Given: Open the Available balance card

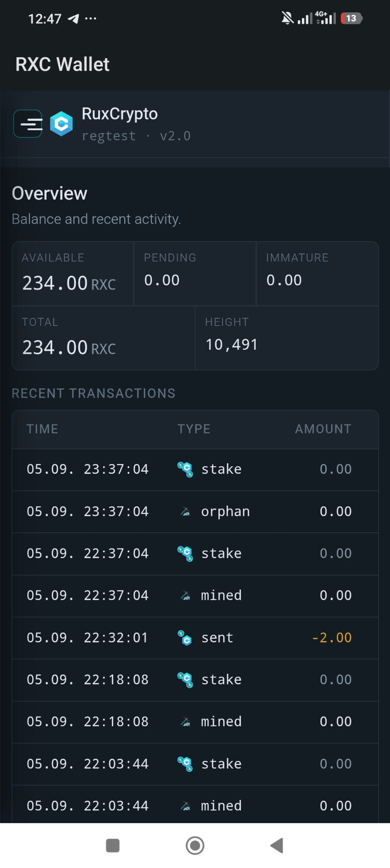Looking at the screenshot, I should [73, 274].
